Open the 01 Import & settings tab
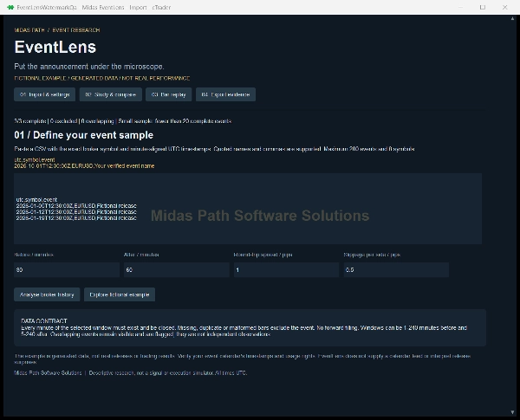Viewport: 520px width, 420px height. [44, 94]
